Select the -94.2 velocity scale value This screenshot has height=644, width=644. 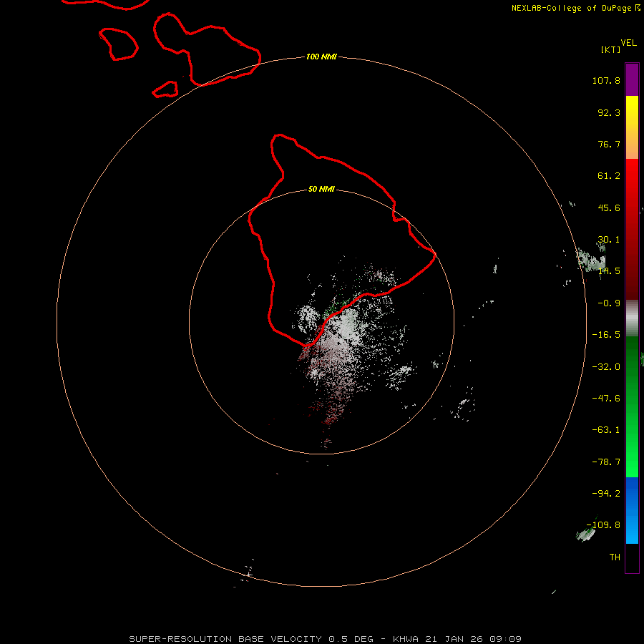[606, 494]
